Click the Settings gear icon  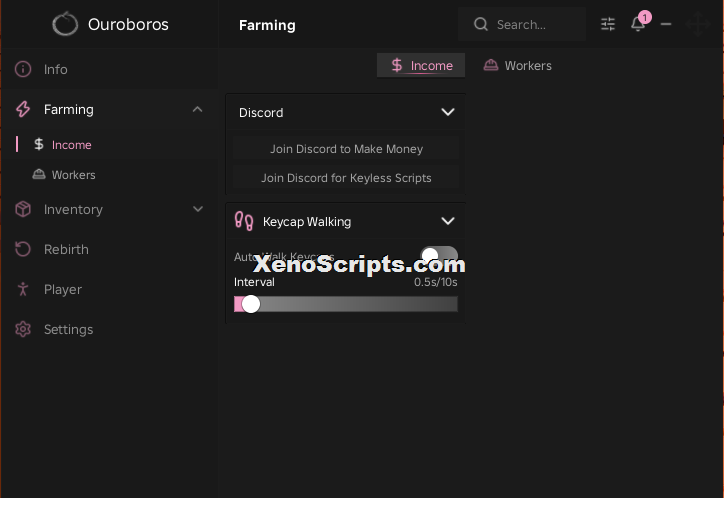click(x=23, y=330)
